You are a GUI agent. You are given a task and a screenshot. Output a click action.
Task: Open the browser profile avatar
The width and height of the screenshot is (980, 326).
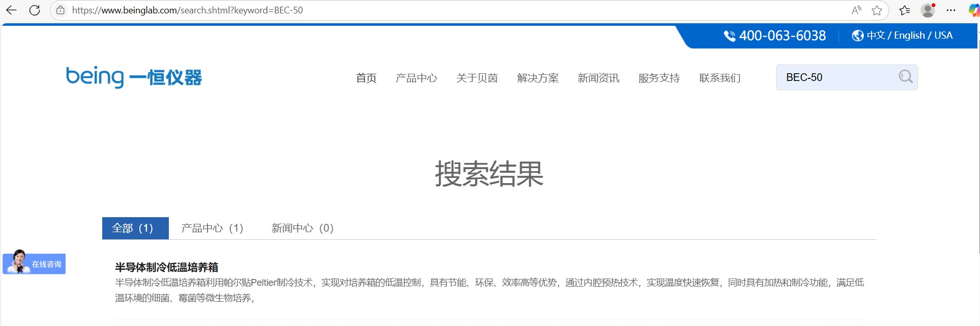point(927,10)
